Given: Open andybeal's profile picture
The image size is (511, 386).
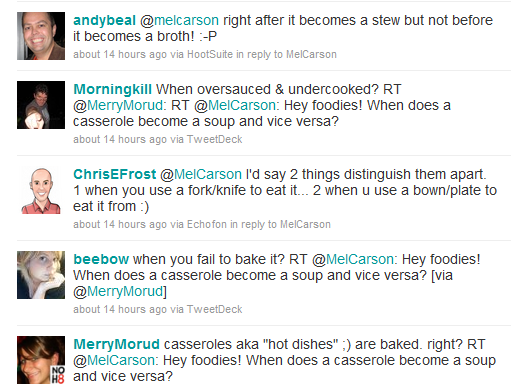Looking at the screenshot, I should tap(41, 36).
